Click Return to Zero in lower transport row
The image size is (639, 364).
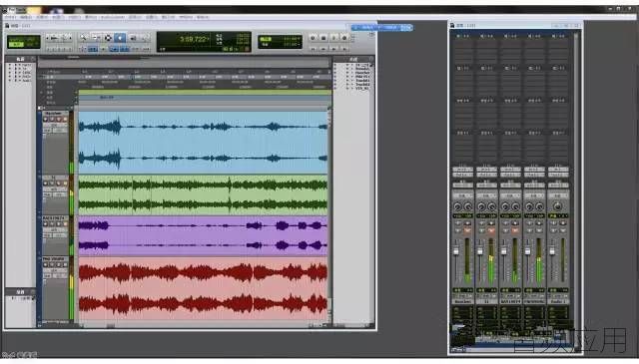click(314, 49)
